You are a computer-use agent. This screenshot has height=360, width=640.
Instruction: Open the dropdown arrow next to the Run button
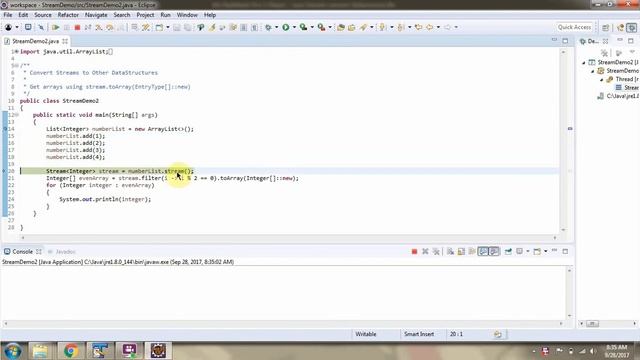[x=294, y=27]
